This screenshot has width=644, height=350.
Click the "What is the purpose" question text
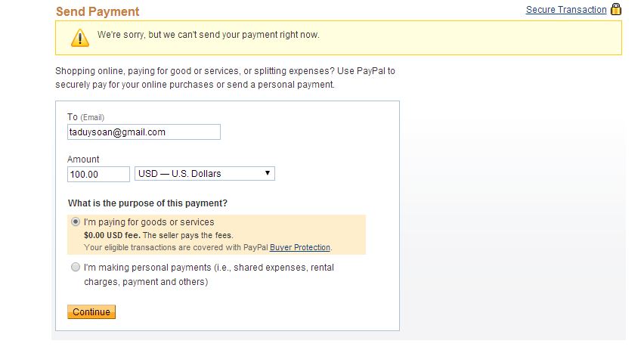click(147, 203)
